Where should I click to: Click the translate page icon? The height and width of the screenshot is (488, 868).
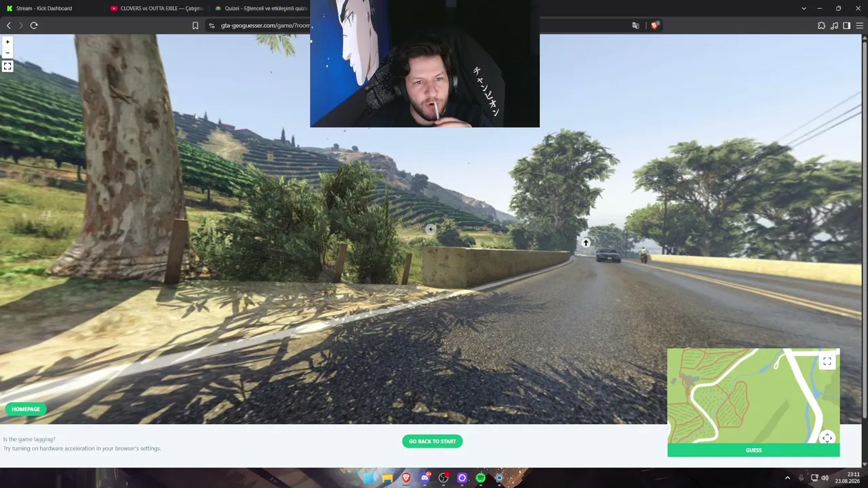coord(635,26)
